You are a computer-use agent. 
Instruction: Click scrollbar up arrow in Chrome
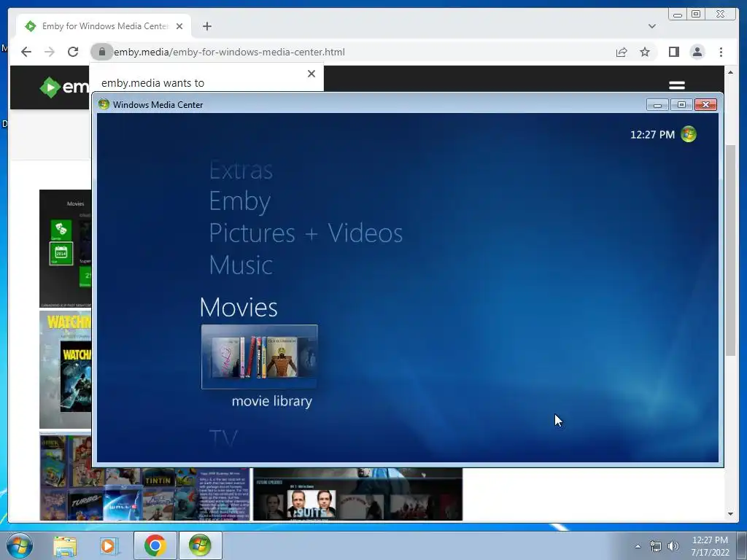coord(730,72)
